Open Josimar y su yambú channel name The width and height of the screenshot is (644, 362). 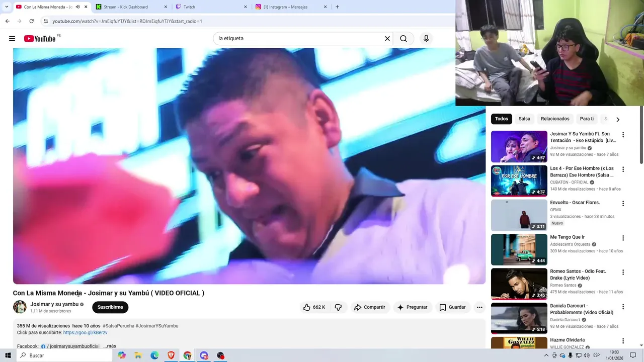tap(54, 304)
